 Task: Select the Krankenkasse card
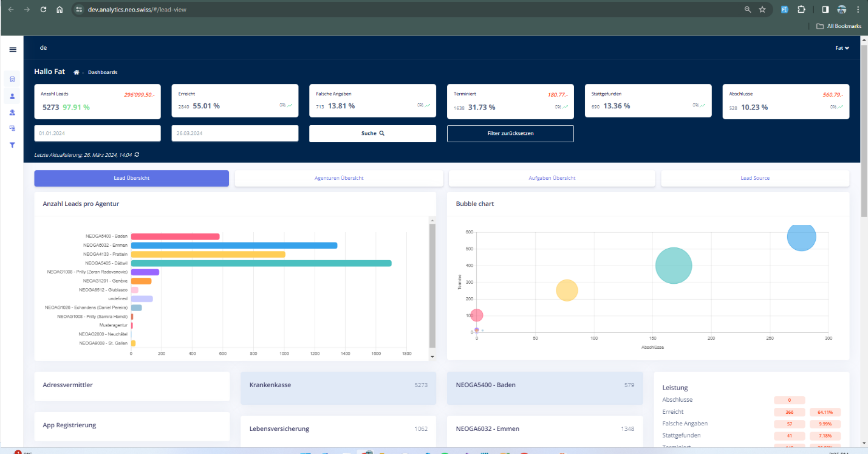point(338,388)
